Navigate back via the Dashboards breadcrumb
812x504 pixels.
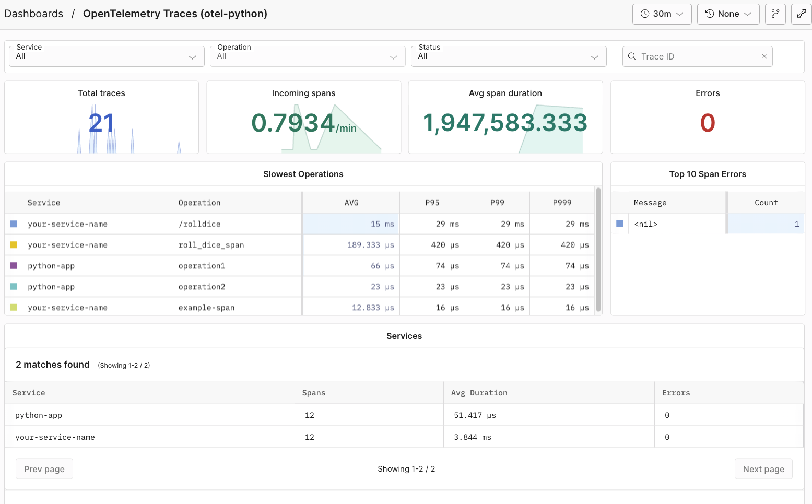point(33,14)
